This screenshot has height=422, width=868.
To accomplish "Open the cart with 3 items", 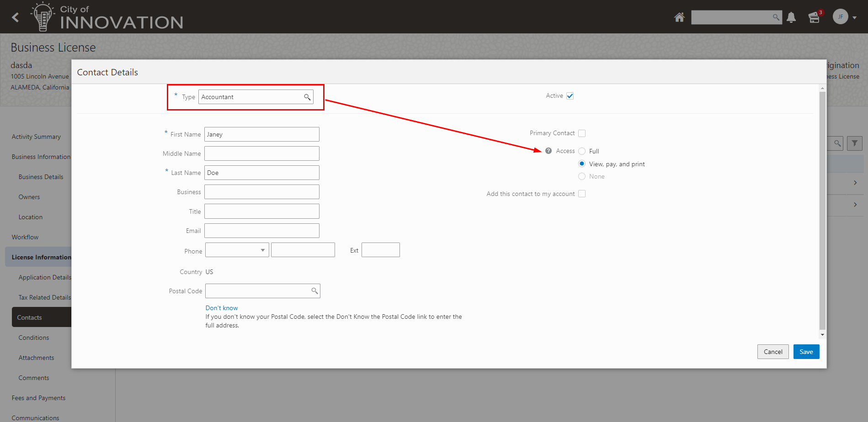I will pyautogui.click(x=814, y=17).
